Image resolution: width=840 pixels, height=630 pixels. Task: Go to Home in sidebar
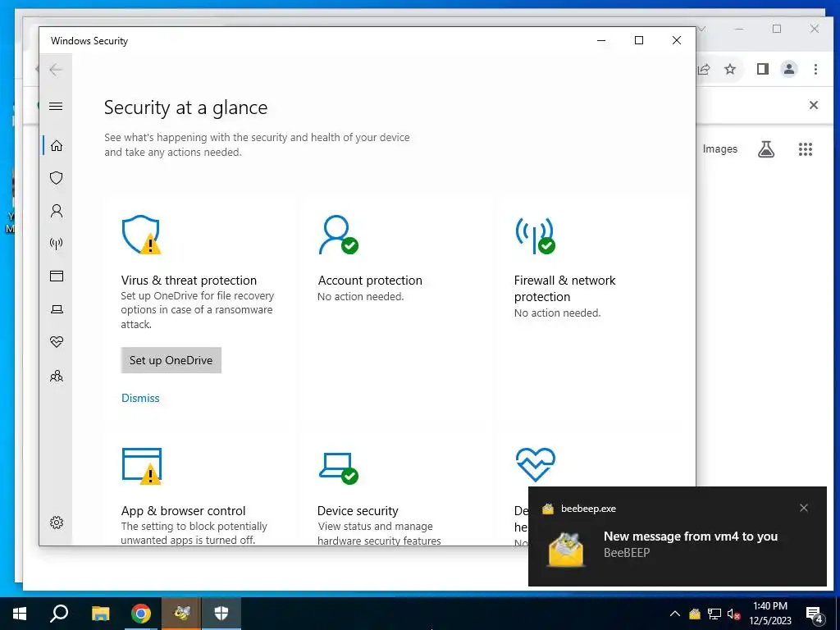tap(57, 146)
